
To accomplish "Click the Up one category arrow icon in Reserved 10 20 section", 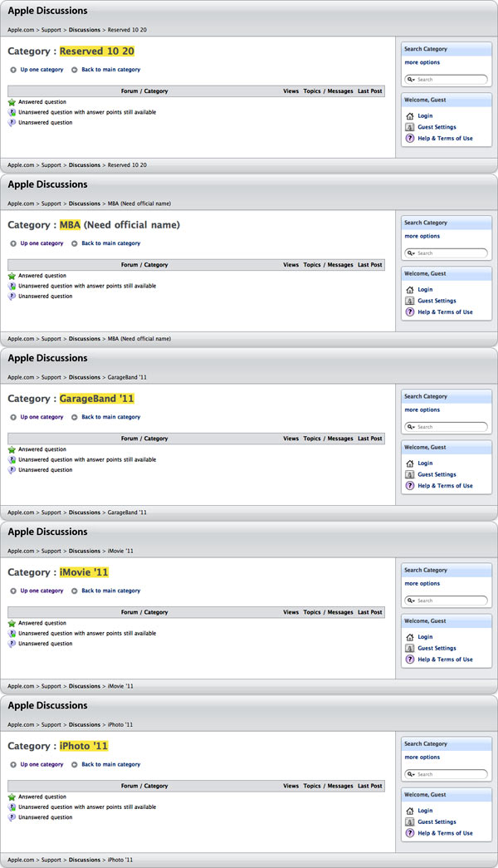I will [x=13, y=70].
